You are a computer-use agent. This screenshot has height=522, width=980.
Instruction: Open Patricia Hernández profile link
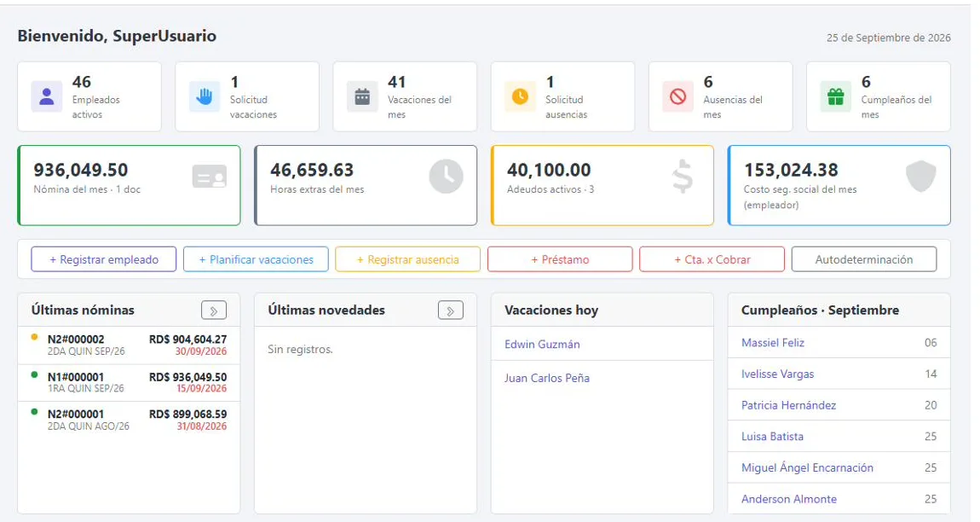(788, 405)
